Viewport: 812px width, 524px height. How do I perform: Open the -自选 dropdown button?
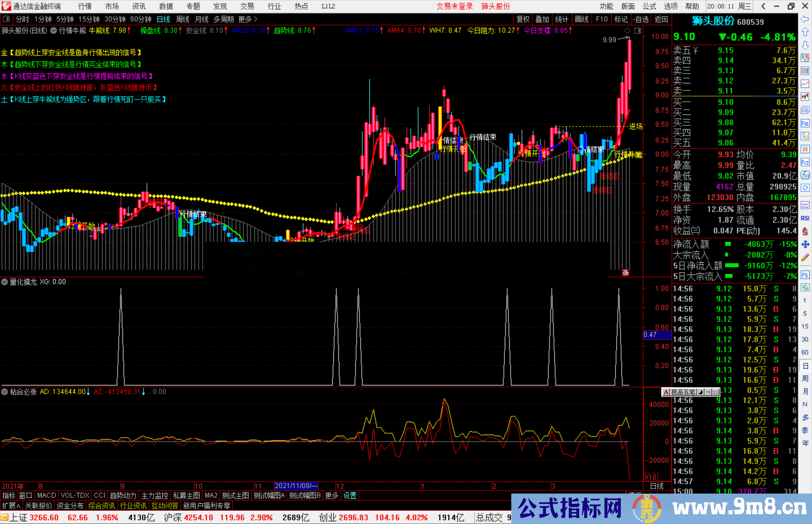click(640, 19)
